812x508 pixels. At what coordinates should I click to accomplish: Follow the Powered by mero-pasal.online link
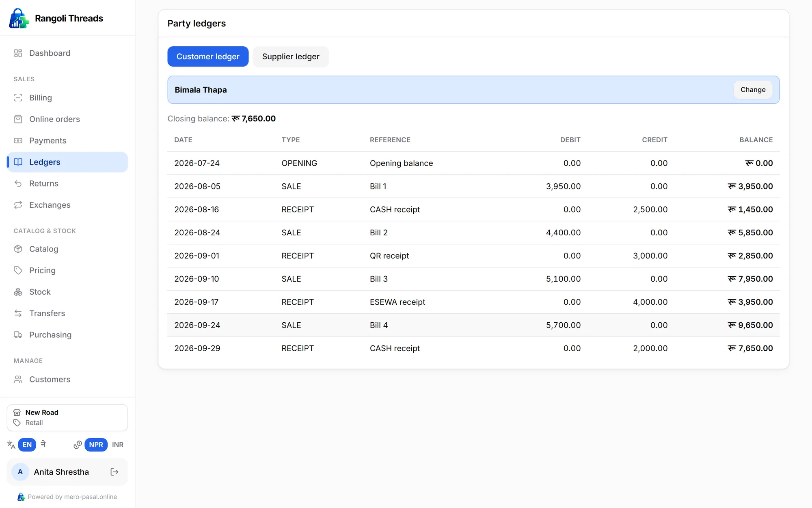(67, 497)
